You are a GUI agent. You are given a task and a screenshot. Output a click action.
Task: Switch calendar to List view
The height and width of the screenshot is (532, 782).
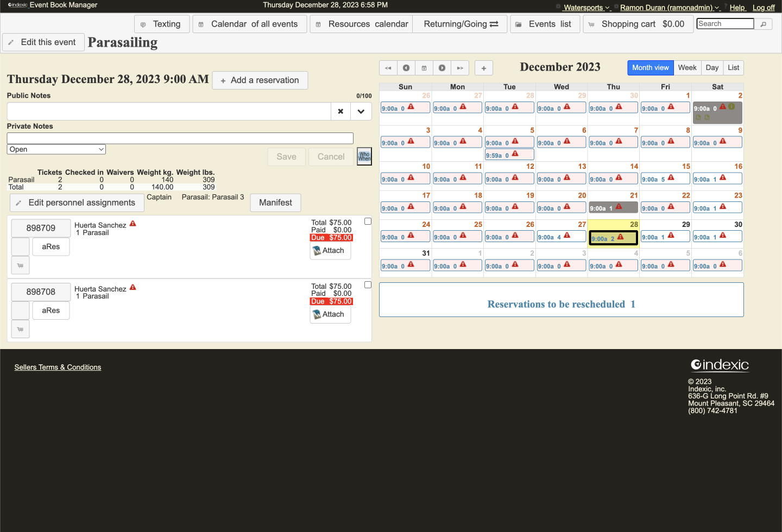click(733, 67)
